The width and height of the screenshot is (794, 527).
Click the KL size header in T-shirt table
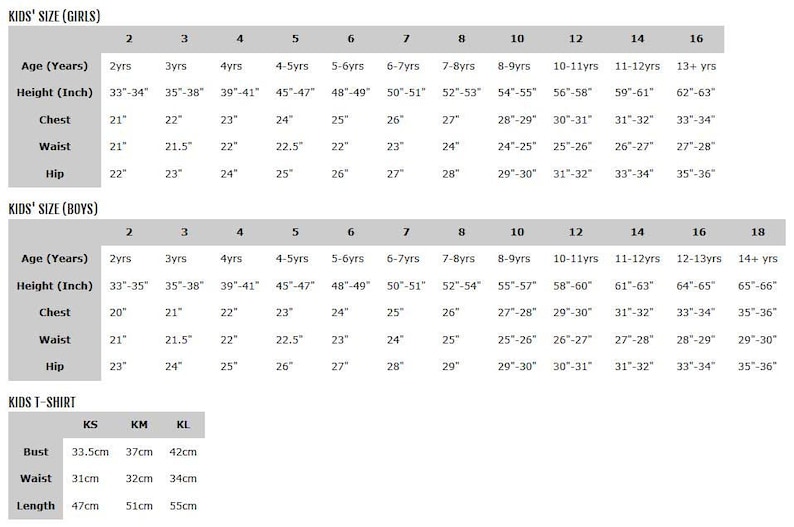[x=183, y=425]
